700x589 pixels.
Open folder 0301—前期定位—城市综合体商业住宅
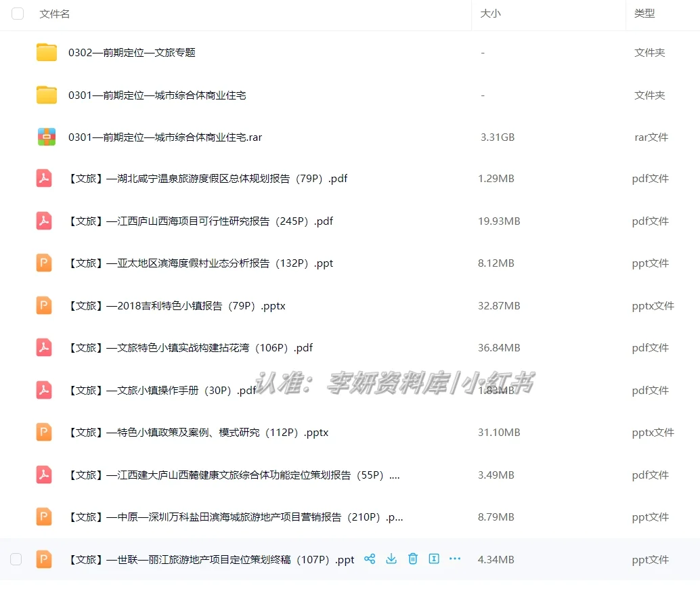click(157, 95)
